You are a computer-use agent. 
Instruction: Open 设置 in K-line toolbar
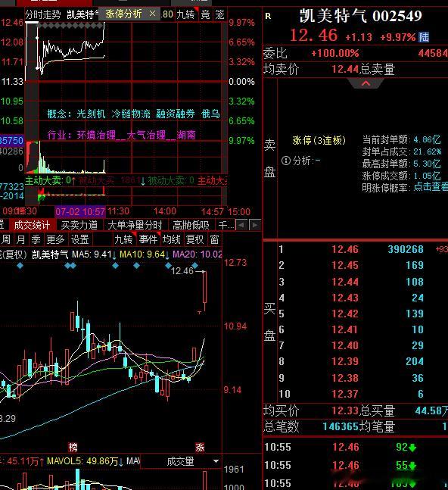(x=80, y=239)
